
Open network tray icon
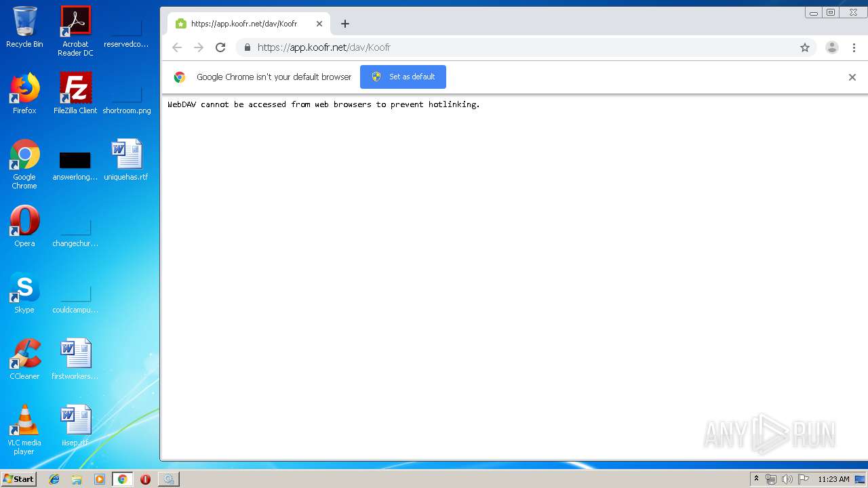pos(771,479)
